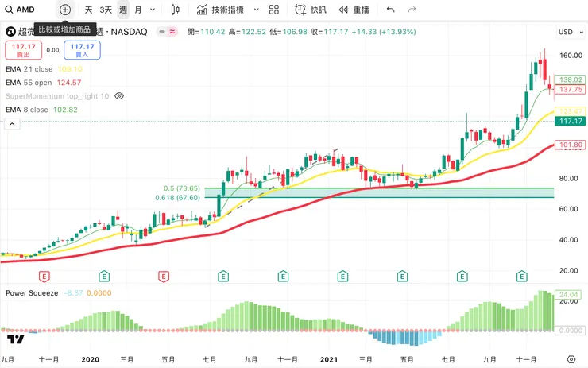Expand the indicators favorites dropdown arrow

coord(257,10)
